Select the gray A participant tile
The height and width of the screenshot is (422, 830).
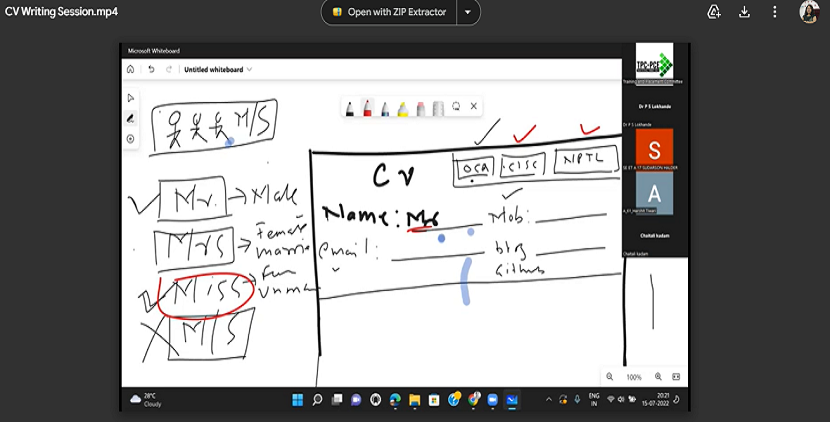click(x=654, y=193)
